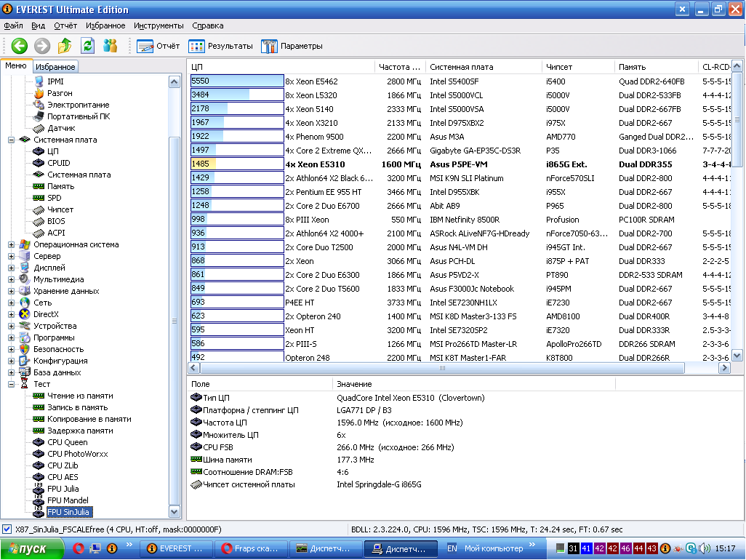Open the Избранное menu in menu bar
746x560 pixels.
point(105,25)
